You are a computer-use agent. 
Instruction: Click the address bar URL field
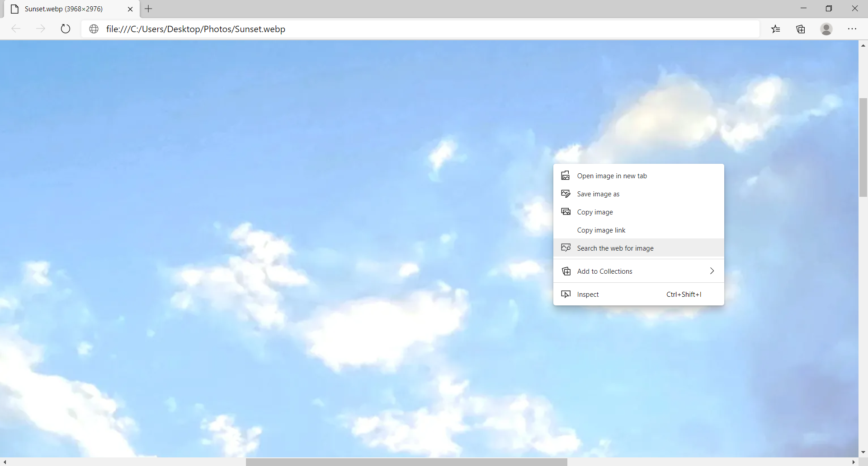coord(407,29)
